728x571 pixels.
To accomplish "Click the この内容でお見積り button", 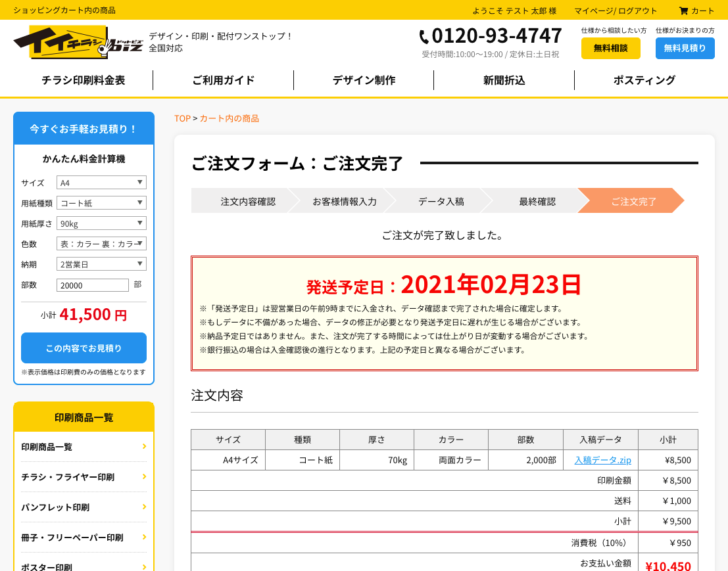I will pyautogui.click(x=84, y=348).
